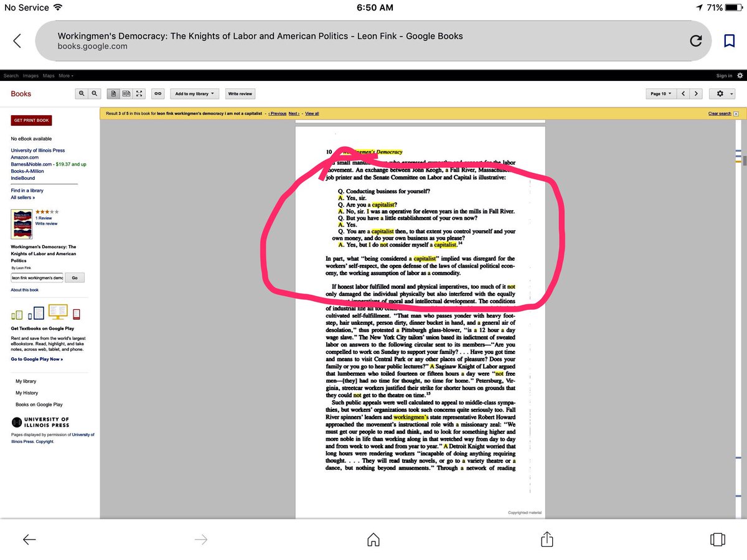Click the Copyright link
This screenshot has width=747, height=560.
[x=44, y=441]
